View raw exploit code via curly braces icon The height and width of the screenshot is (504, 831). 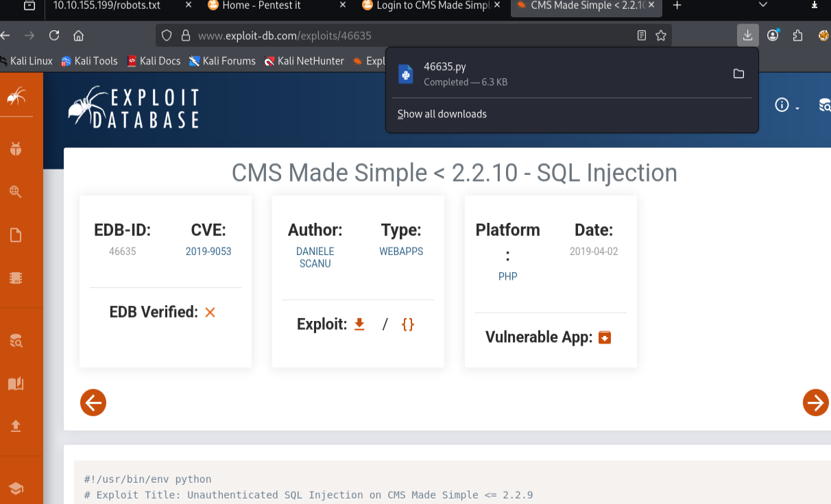pyautogui.click(x=407, y=324)
